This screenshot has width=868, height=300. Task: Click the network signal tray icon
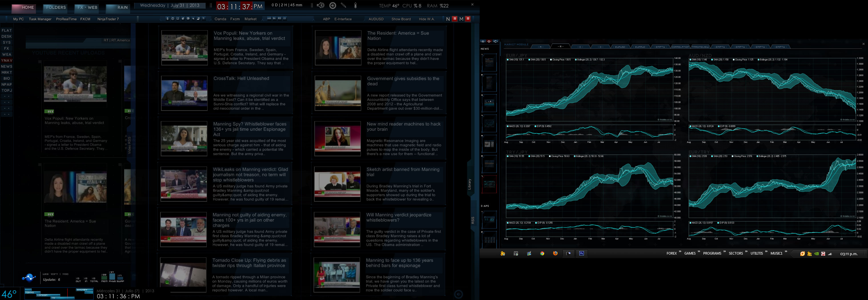tap(830, 254)
